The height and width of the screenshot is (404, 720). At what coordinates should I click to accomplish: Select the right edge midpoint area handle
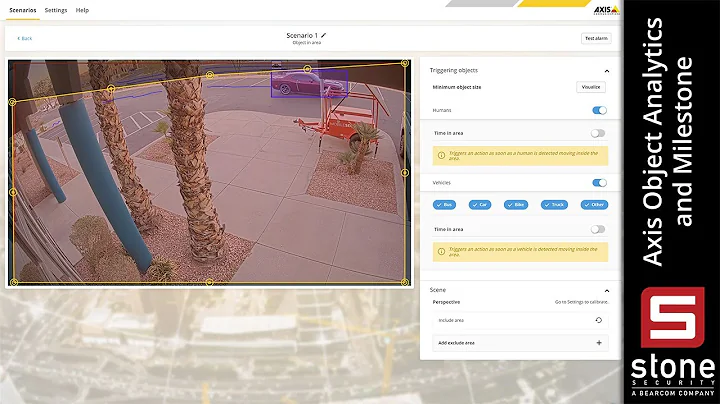[405, 173]
